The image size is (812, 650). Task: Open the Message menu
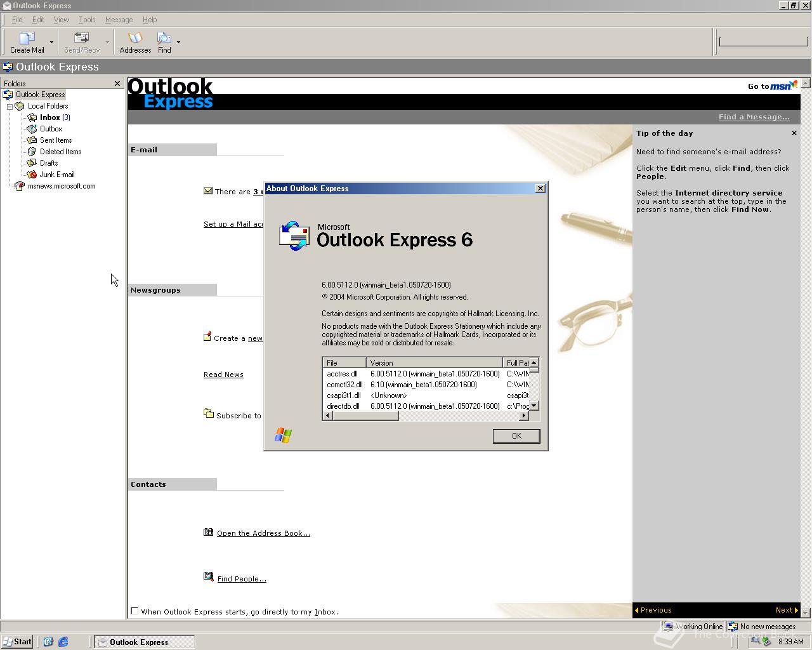(119, 20)
